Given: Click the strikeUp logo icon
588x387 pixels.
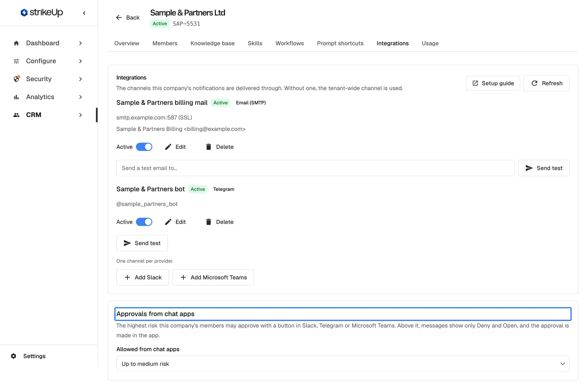Looking at the screenshot, I should [x=24, y=13].
